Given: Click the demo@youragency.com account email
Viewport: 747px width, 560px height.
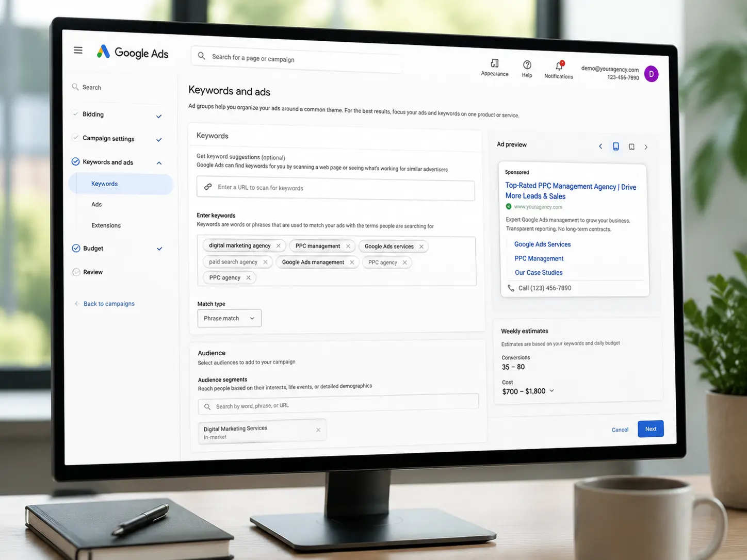Looking at the screenshot, I should [610, 69].
